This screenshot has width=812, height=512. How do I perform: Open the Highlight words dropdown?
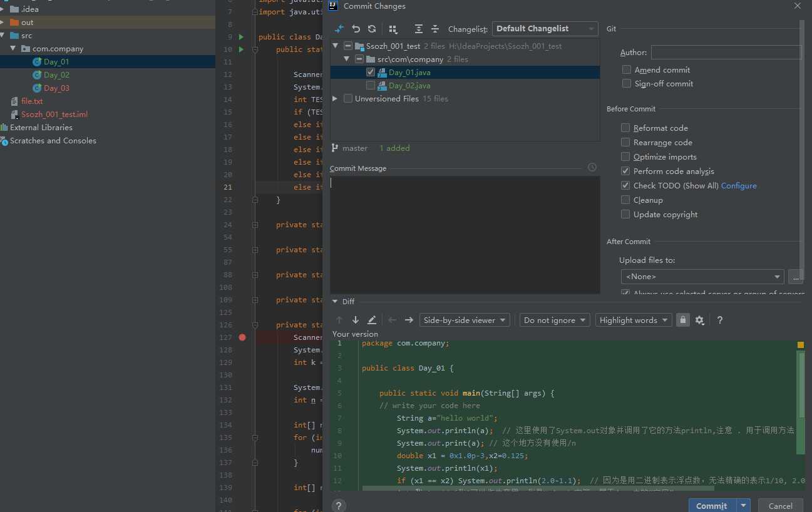634,320
